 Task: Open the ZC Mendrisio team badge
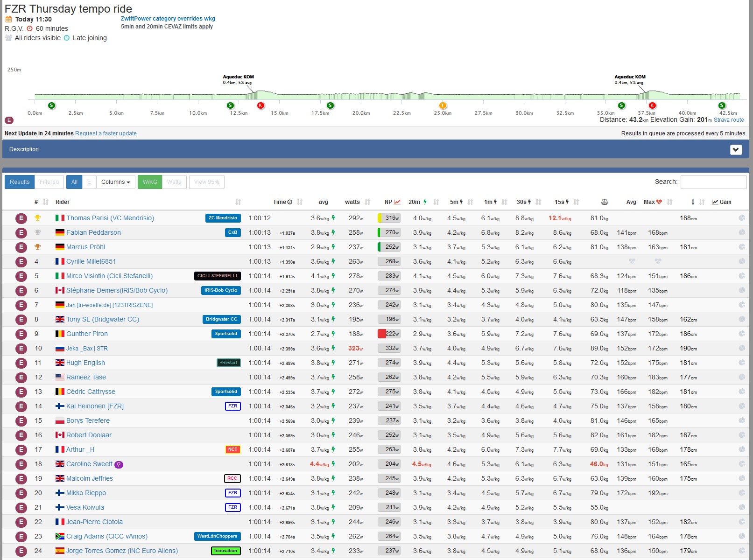223,218
